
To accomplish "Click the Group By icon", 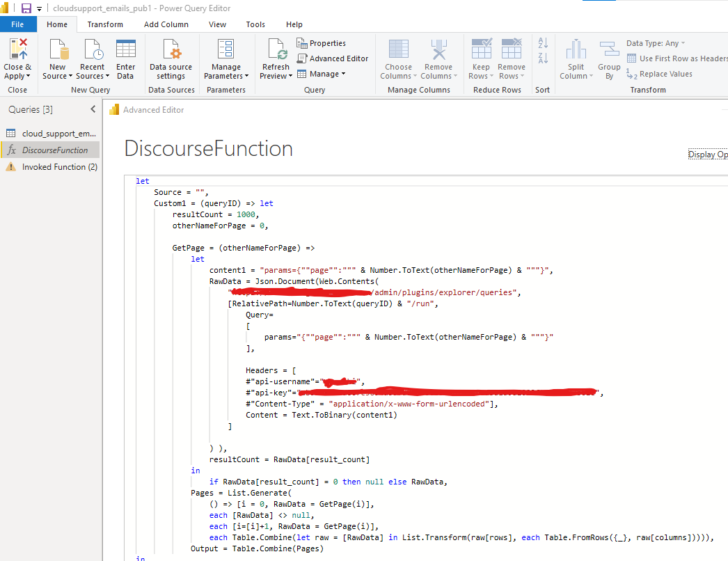I will click(x=609, y=49).
